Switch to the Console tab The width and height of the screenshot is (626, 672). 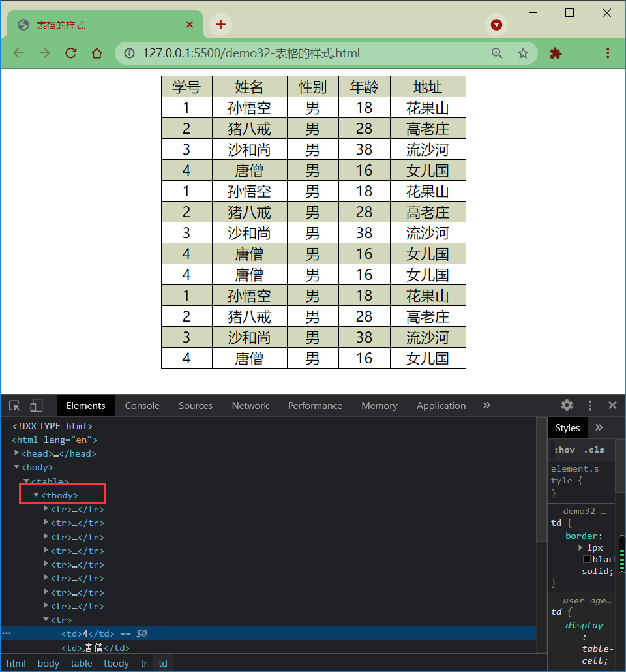coord(142,405)
